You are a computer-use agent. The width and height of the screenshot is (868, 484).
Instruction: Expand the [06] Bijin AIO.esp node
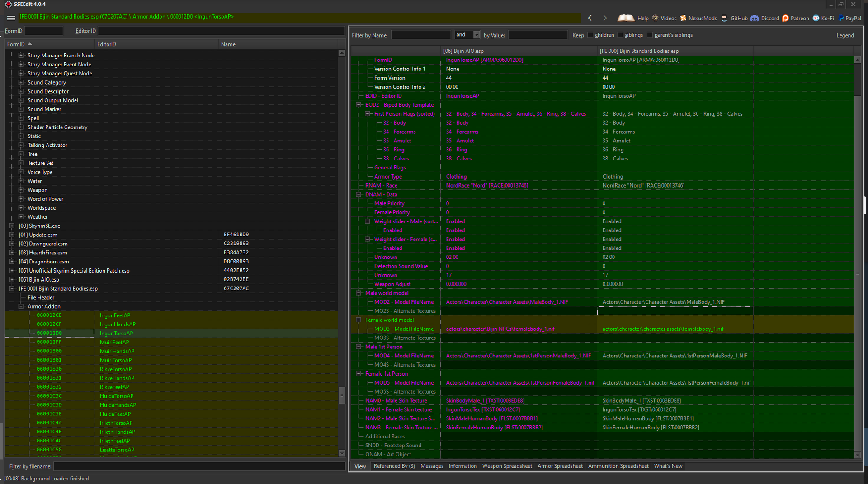(12, 280)
